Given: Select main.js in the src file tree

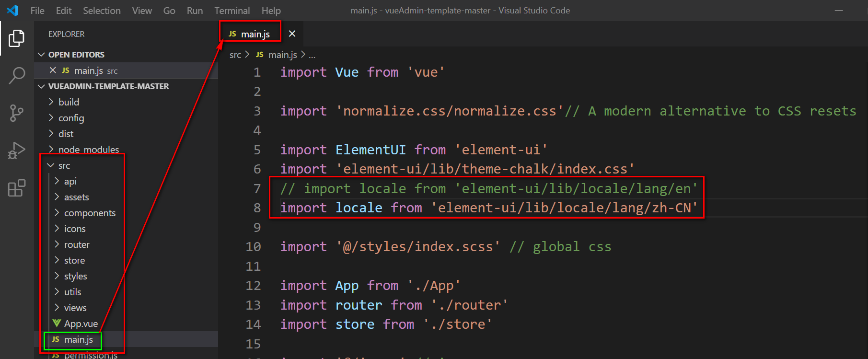Looking at the screenshot, I should point(79,339).
